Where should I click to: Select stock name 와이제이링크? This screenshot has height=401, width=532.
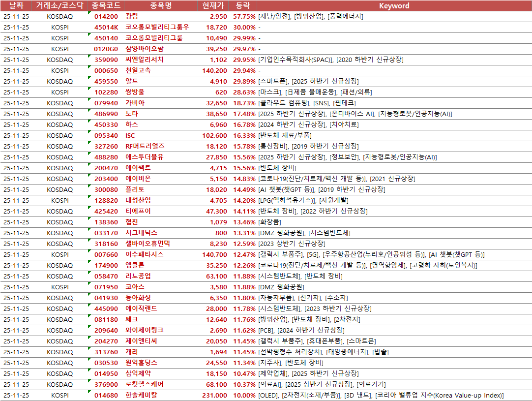[x=145, y=330]
